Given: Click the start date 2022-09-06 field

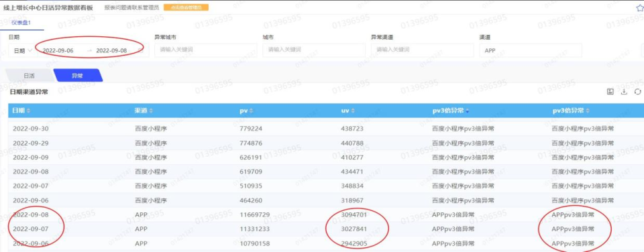Looking at the screenshot, I should [58, 50].
